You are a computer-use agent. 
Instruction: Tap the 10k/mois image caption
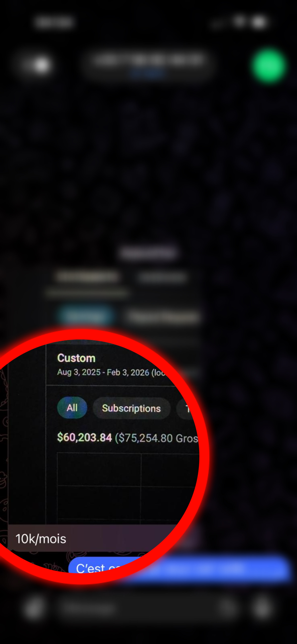point(41,539)
